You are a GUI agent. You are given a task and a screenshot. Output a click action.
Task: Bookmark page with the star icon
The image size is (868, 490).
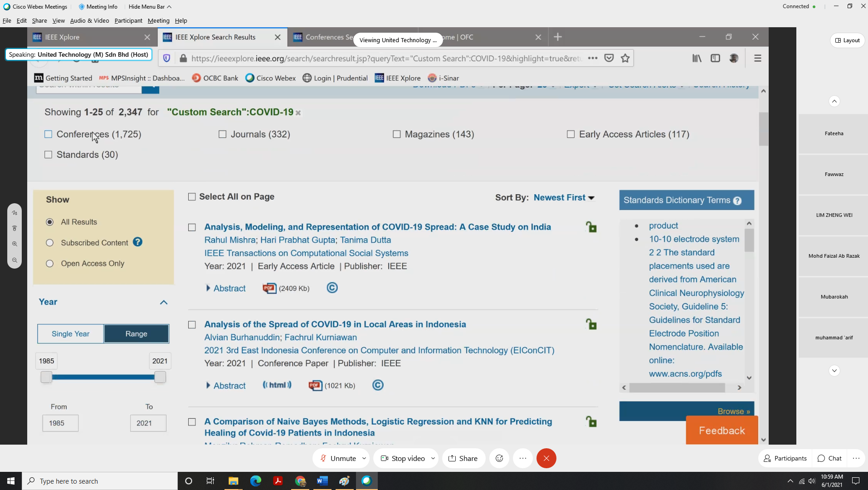625,58
